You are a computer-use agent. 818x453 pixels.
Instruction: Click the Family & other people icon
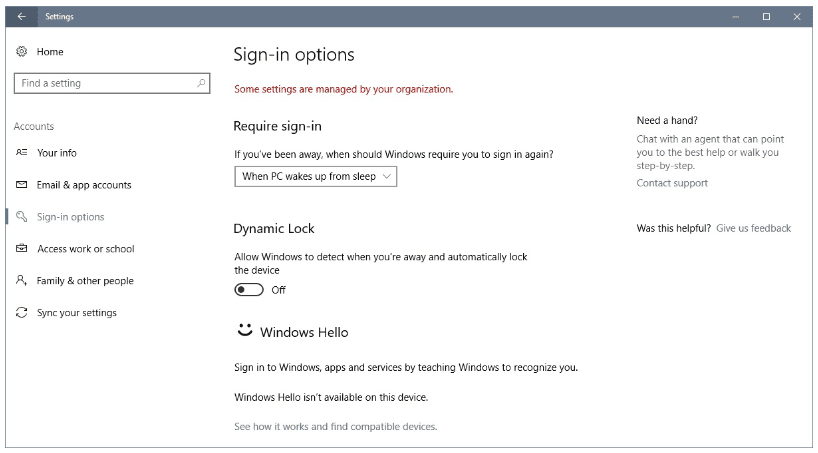click(x=22, y=281)
